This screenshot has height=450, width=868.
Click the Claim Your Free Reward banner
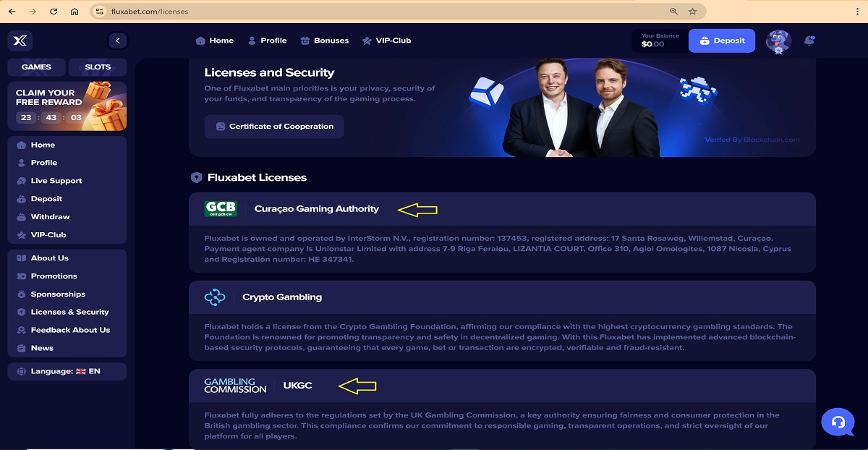click(67, 106)
